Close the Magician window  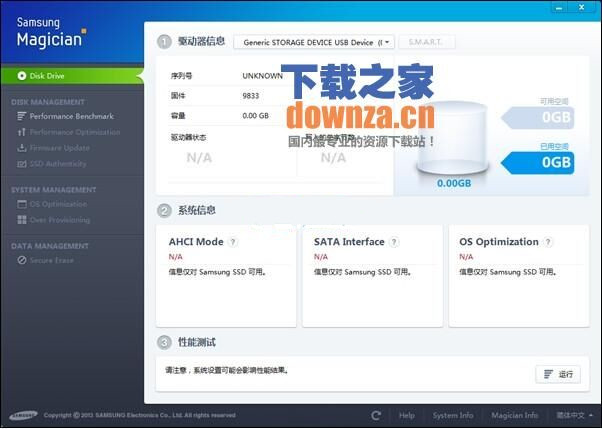click(x=582, y=7)
